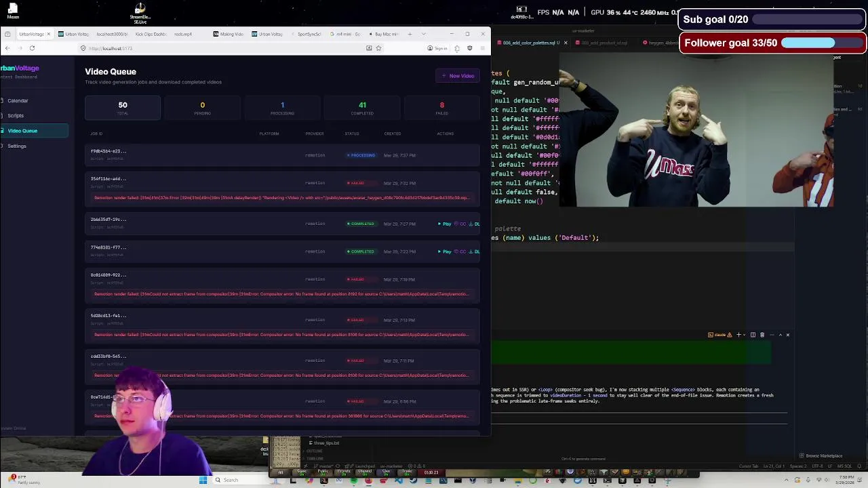Select the 1 Processing stat card
This screenshot has height=488, width=868.
[282, 108]
